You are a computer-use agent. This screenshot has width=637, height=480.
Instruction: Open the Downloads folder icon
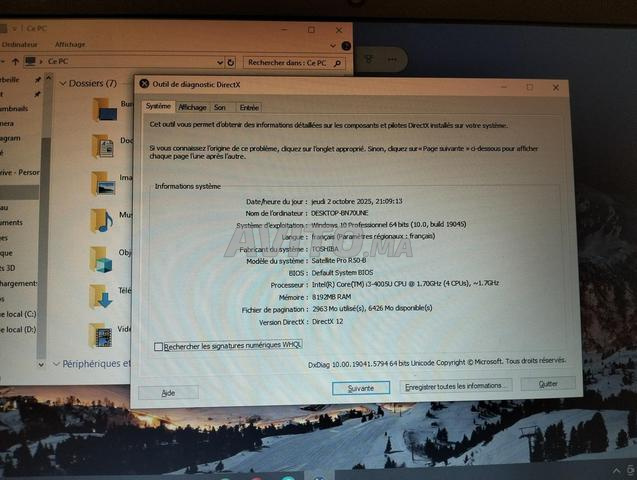(x=100, y=297)
